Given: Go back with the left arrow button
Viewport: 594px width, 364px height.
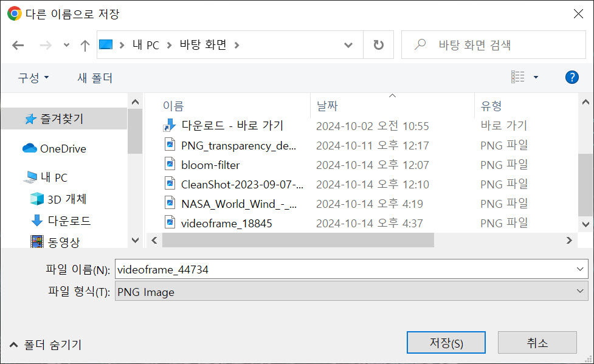Looking at the screenshot, I should [x=18, y=46].
